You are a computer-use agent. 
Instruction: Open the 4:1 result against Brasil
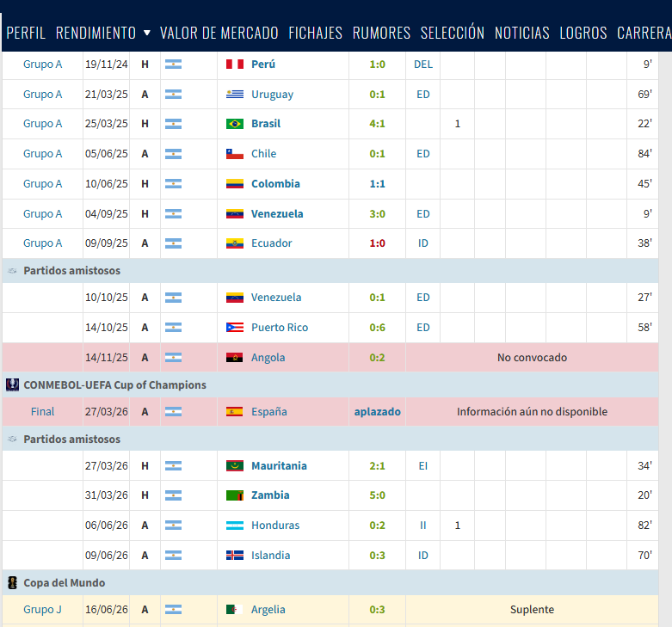[377, 124]
